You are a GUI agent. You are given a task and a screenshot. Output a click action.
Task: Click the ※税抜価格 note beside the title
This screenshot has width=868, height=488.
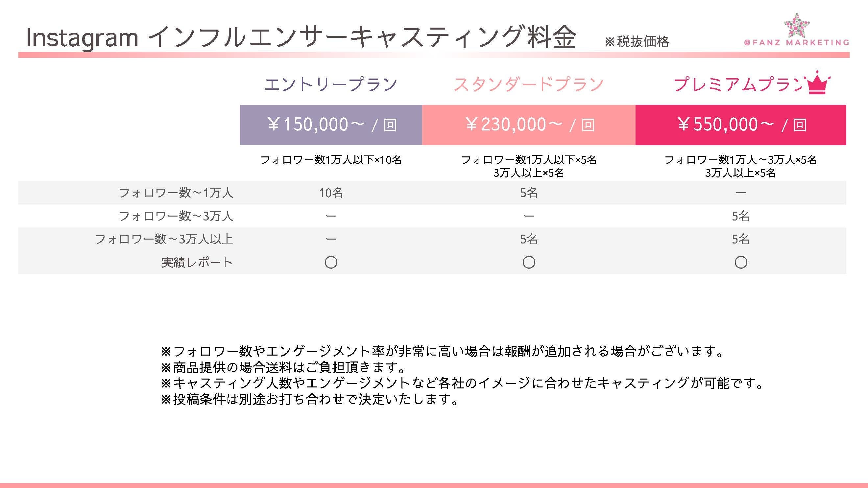[x=637, y=42]
